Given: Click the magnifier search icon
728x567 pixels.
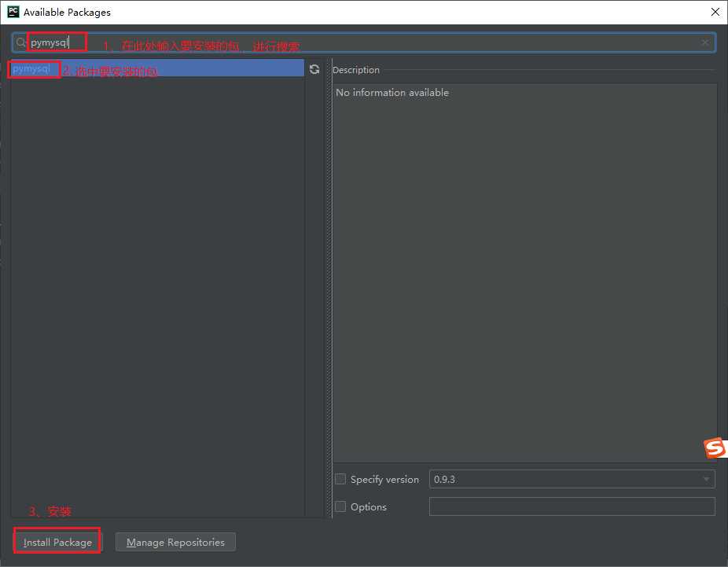Looking at the screenshot, I should click(20, 42).
